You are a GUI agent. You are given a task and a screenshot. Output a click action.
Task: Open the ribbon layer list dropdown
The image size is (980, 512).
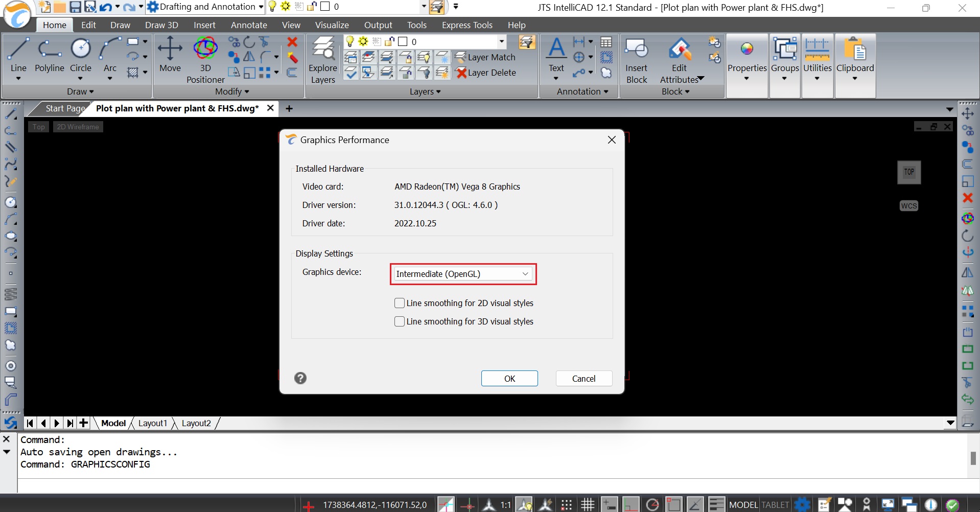pos(502,41)
